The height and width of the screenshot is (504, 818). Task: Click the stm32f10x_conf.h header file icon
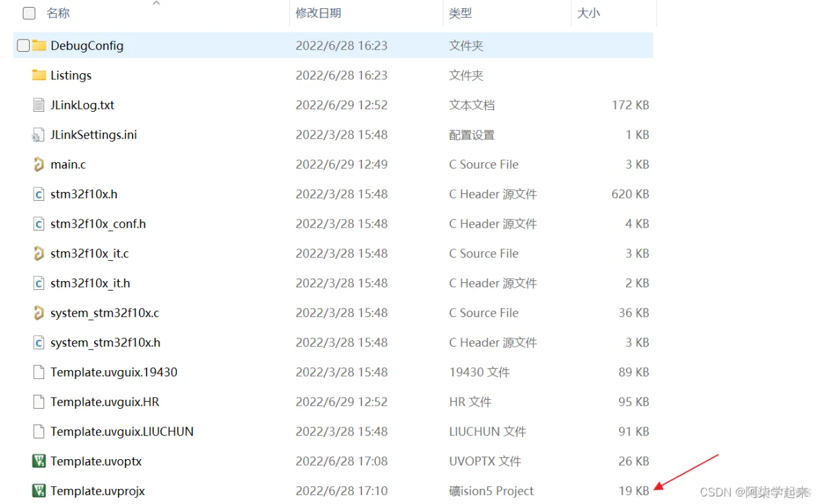point(39,224)
